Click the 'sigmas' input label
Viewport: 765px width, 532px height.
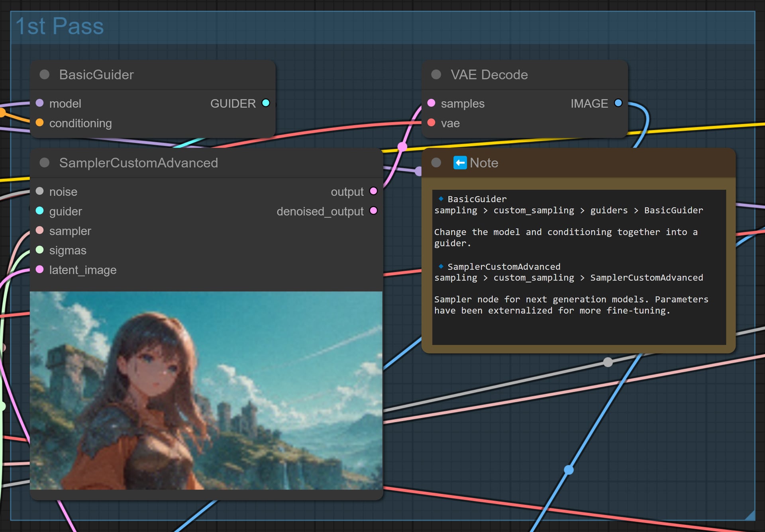coord(68,250)
